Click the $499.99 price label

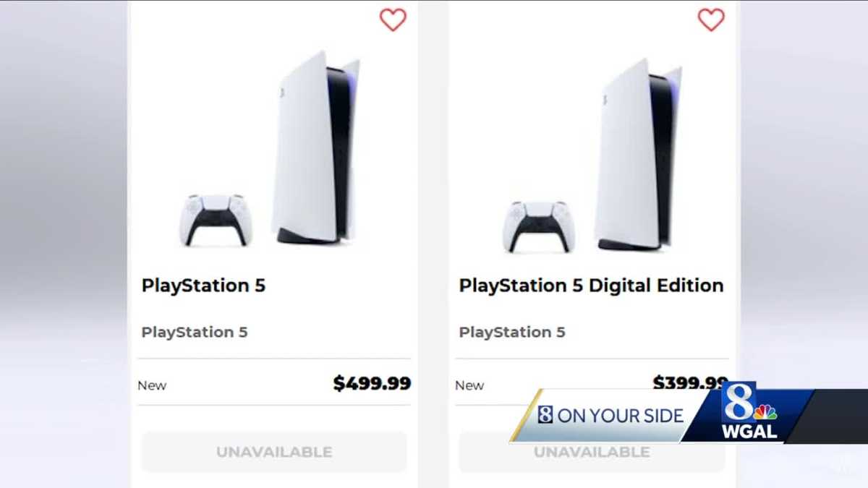(372, 384)
